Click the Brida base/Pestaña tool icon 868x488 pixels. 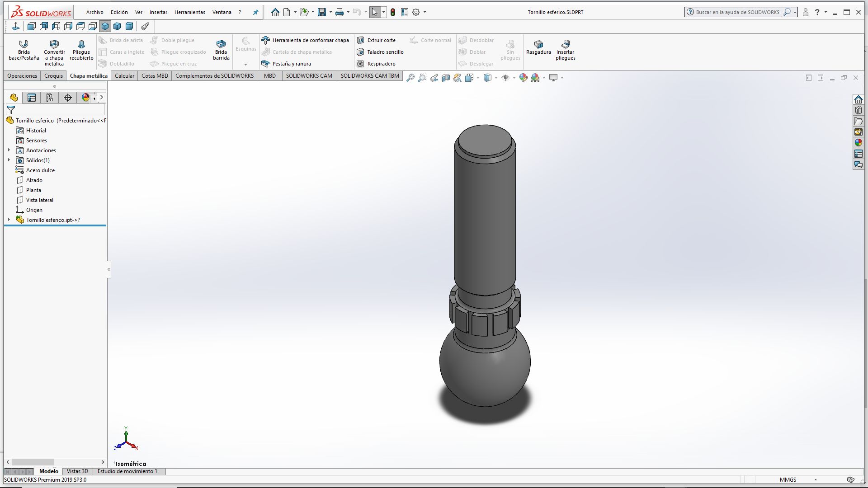point(24,44)
